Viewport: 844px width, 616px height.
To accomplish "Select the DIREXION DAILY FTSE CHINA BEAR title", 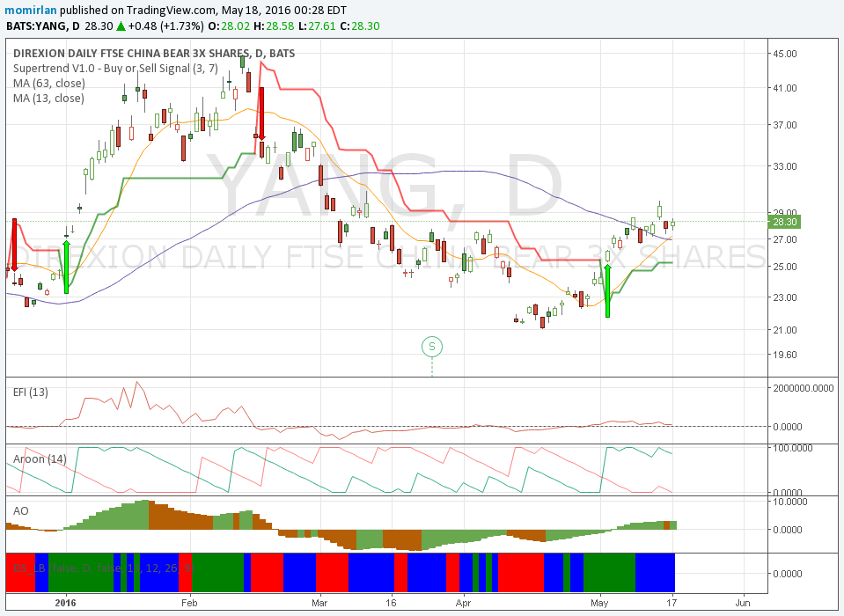I will pyautogui.click(x=154, y=54).
